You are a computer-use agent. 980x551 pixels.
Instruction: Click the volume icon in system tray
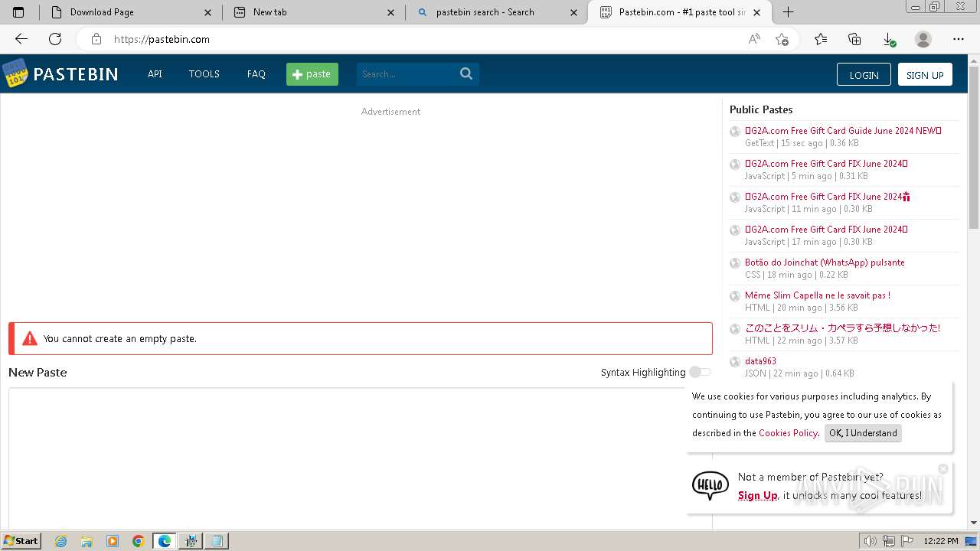pyautogui.click(x=870, y=541)
